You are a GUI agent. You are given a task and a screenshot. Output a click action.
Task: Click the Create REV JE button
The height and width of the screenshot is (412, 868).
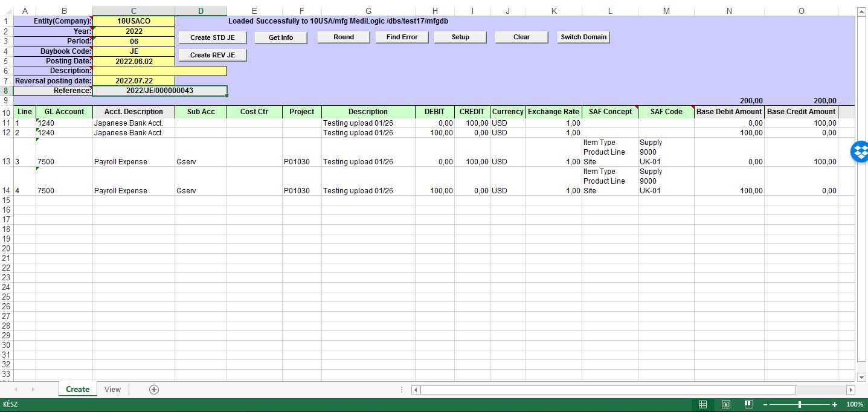[x=212, y=54]
